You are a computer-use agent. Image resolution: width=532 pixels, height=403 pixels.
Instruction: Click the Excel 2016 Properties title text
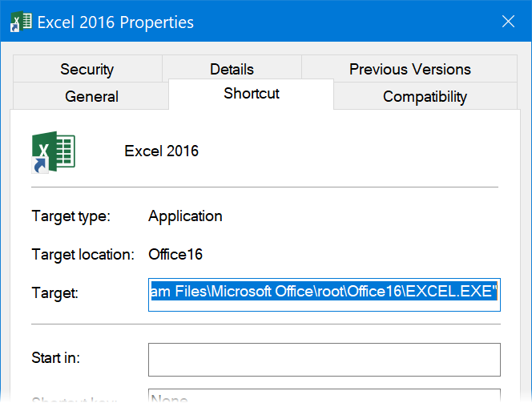click(x=115, y=22)
